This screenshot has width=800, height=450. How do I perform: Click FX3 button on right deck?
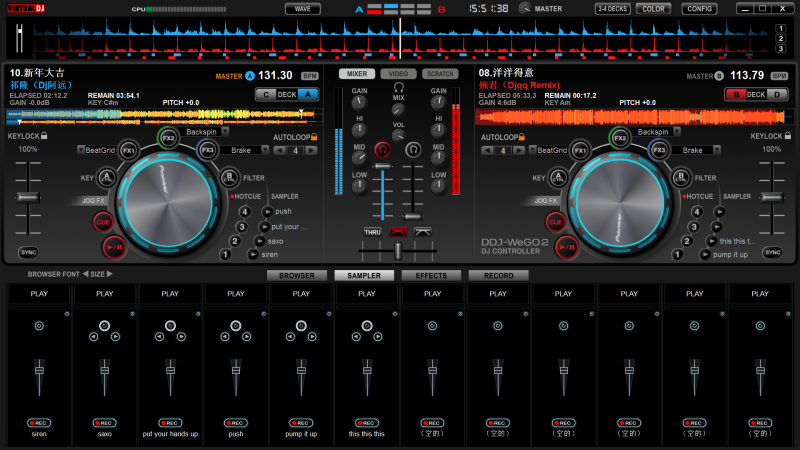pyautogui.click(x=659, y=150)
